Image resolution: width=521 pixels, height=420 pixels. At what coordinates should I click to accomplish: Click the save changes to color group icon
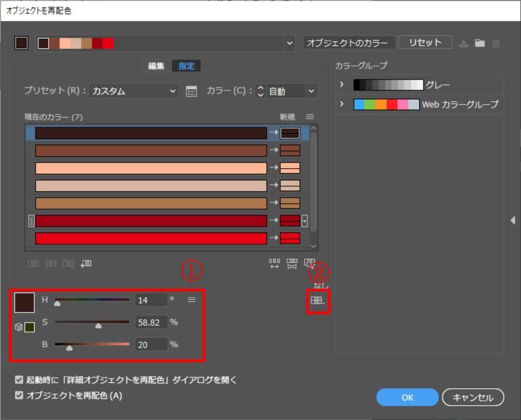click(464, 43)
